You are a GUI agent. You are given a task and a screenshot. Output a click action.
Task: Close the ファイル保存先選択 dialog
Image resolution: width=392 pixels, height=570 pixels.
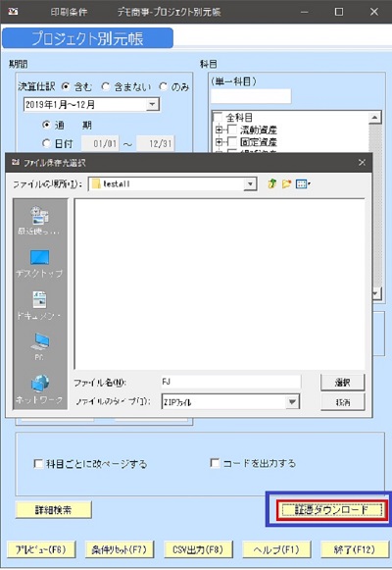point(362,163)
